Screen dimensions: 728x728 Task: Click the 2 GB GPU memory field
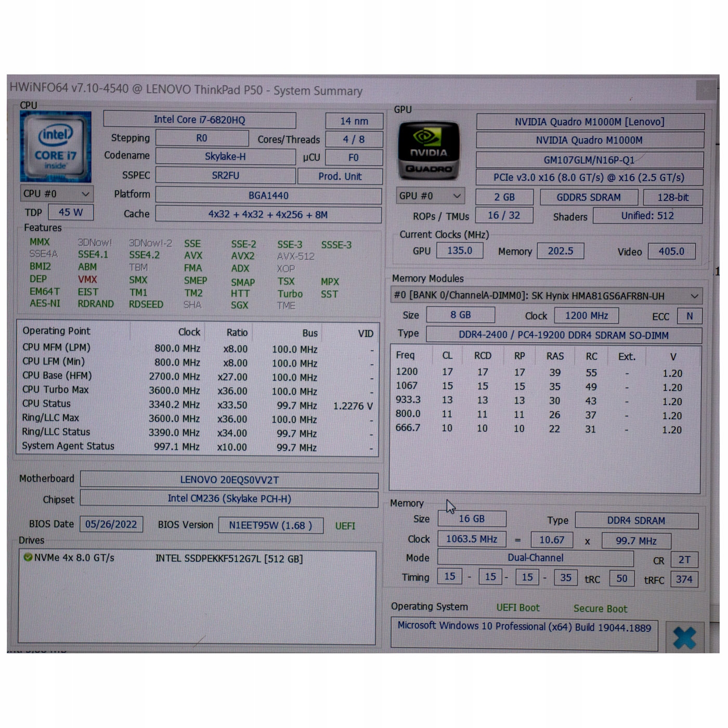504,197
